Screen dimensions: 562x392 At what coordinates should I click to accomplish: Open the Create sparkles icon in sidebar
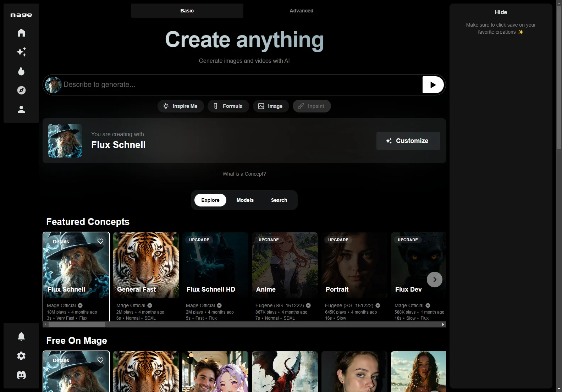[x=21, y=52]
